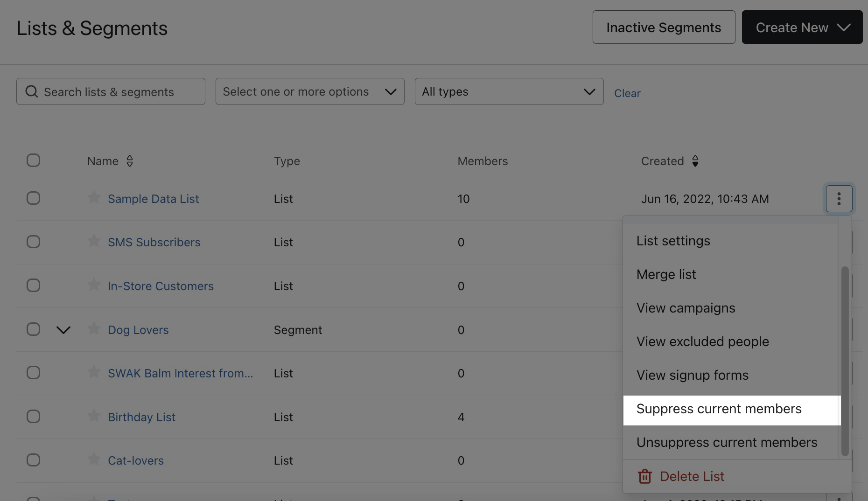Expand the Dog Lovers segment chevron
The image size is (868, 501).
click(63, 329)
